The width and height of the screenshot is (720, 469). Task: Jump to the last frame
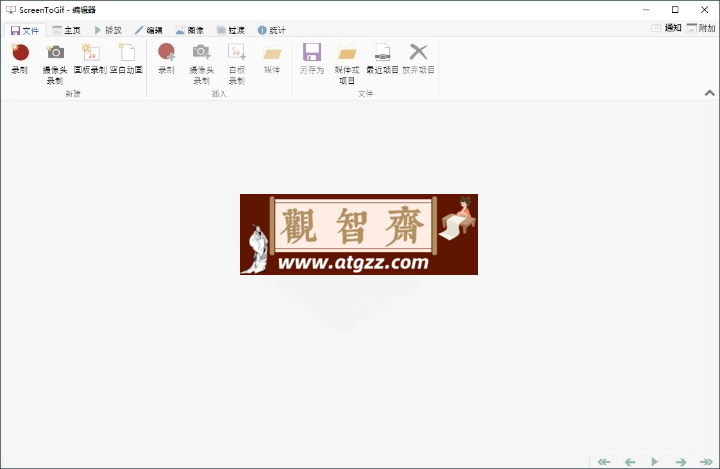point(706,462)
